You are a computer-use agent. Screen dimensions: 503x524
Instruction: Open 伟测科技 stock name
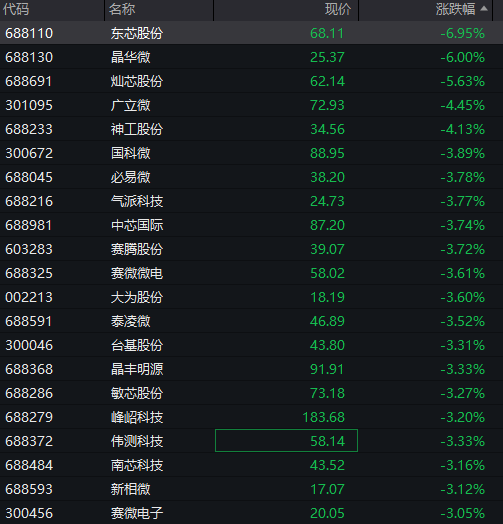(137, 441)
